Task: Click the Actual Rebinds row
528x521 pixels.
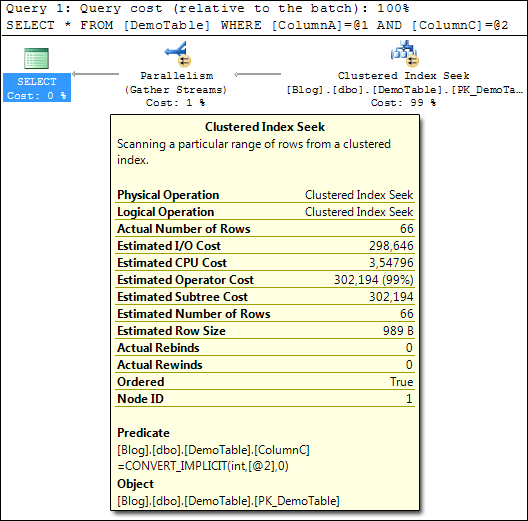Action: pos(265,348)
